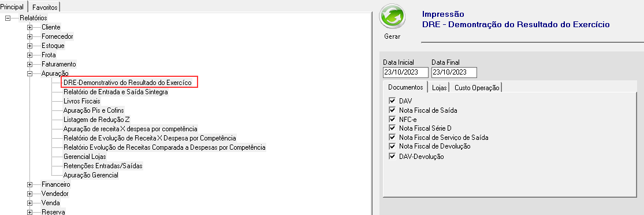The width and height of the screenshot is (644, 215).
Task: Uncheck the NFC-e checkbox
Action: 392,119
